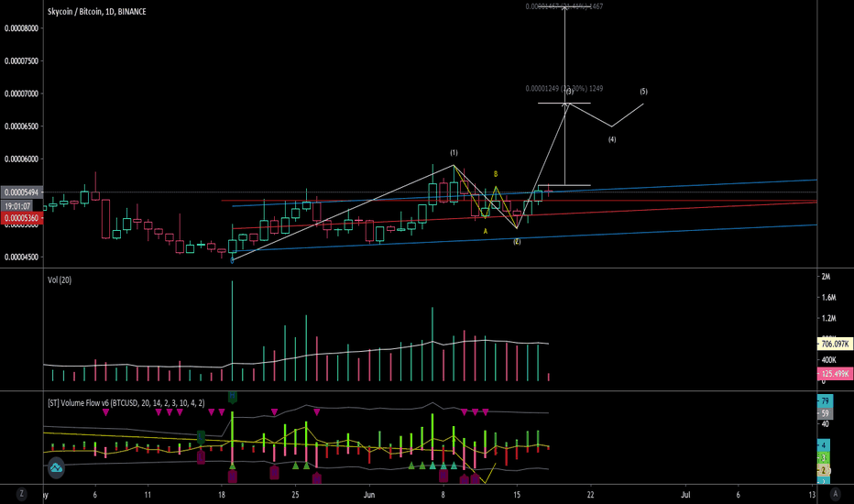Click the 22 date on time axis

[591, 495]
